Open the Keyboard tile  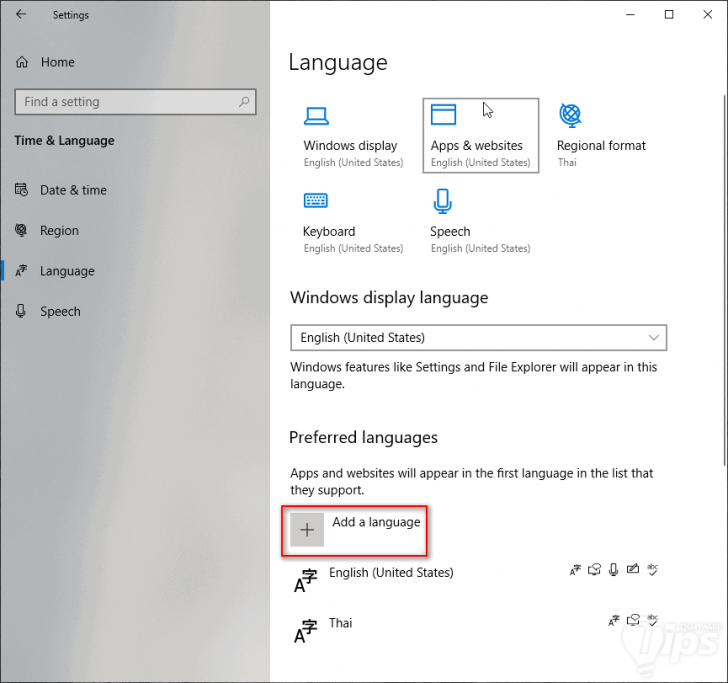[x=353, y=222]
